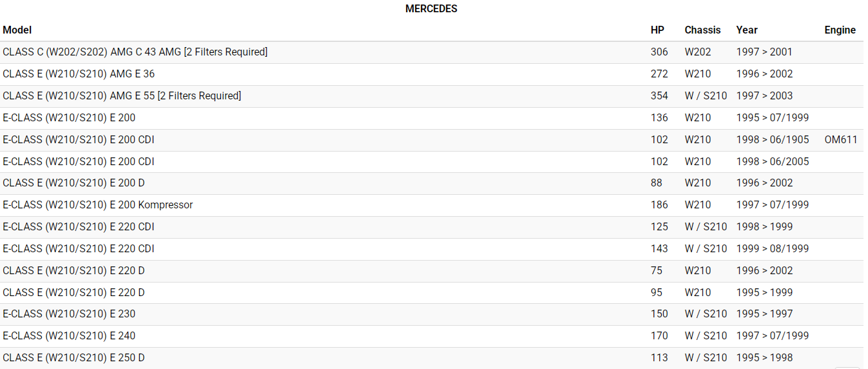Viewport: 868px width, 369px height.
Task: Click the AMG E 36 model name
Action: [79, 74]
